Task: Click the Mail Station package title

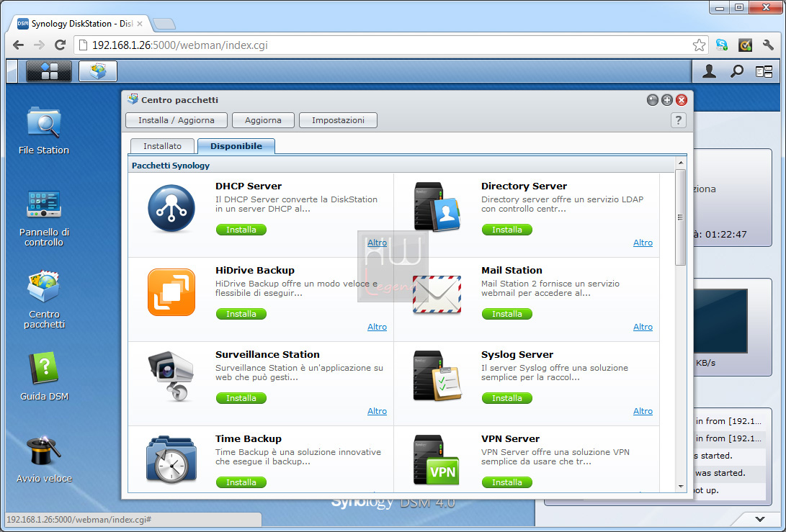Action: 512,270
